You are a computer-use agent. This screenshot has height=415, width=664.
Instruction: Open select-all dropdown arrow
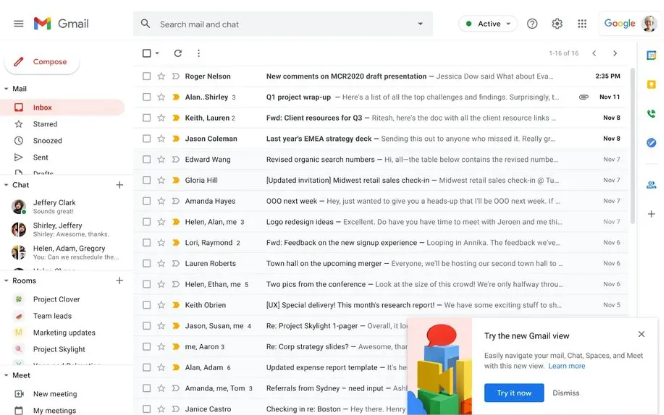(157, 53)
